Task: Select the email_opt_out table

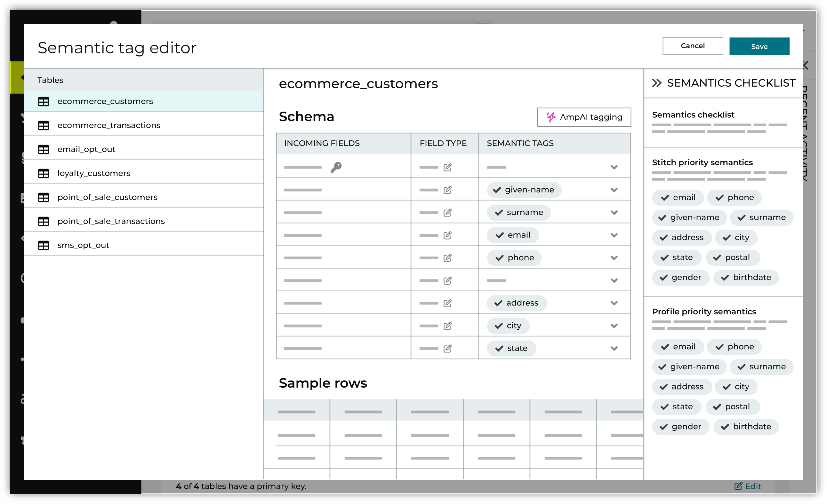Action: click(86, 149)
